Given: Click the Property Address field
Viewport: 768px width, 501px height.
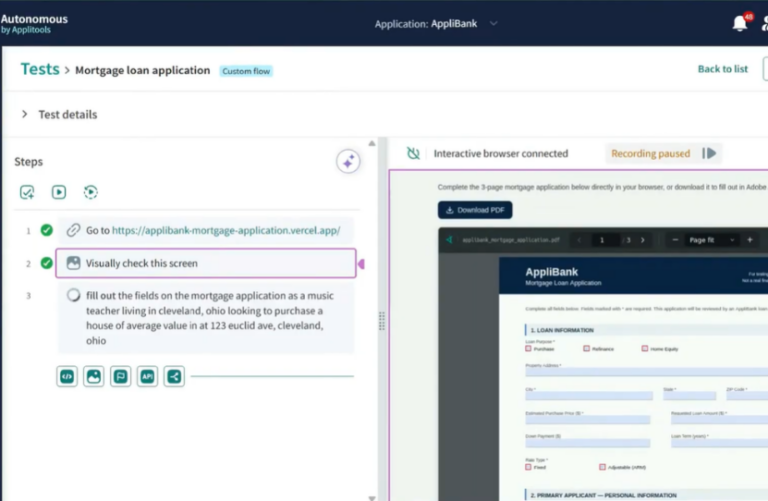Looking at the screenshot, I should (x=647, y=372).
